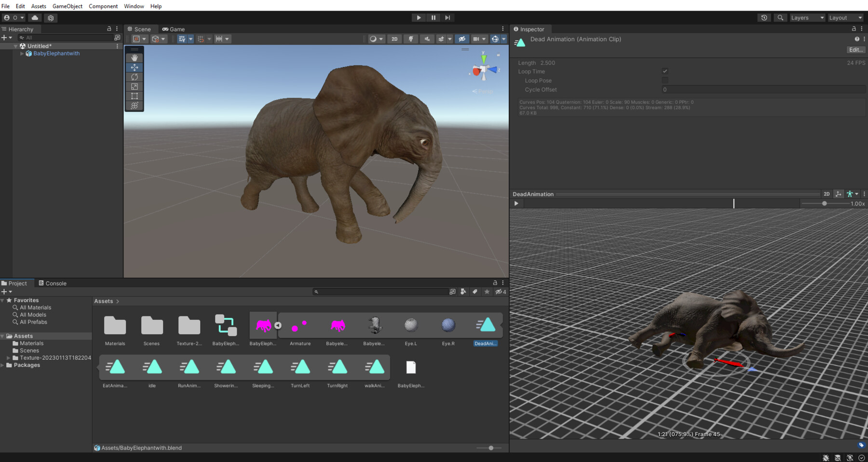Image resolution: width=868 pixels, height=462 pixels.
Task: Enable the Loop Pose checkbox
Action: (x=665, y=80)
